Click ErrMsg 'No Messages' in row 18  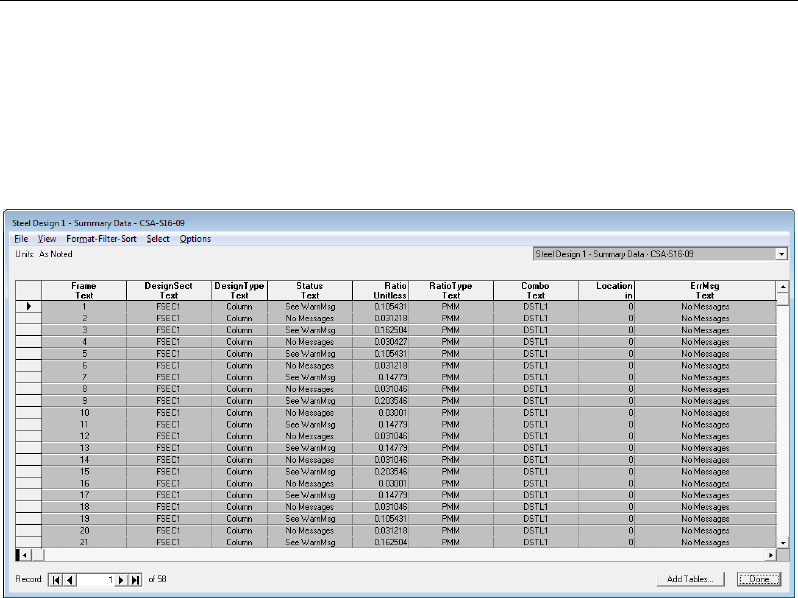[x=705, y=507]
